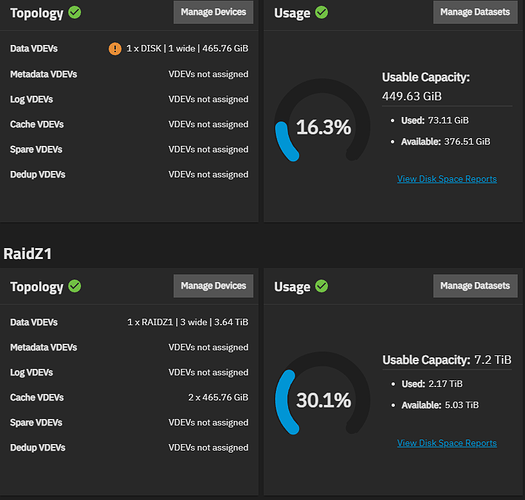This screenshot has height=500, width=525.
Task: Open Manage Datasets for the RaidZ1 pool
Action: pos(475,286)
